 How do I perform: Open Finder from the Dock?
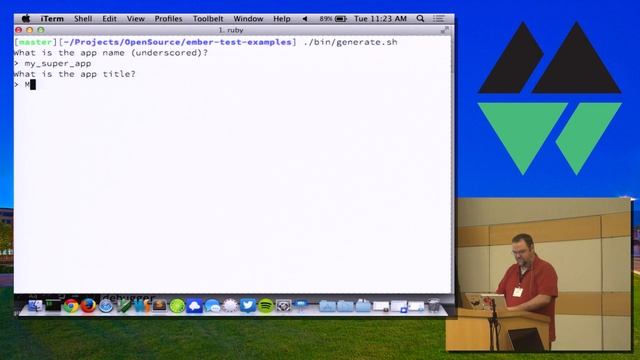click(x=35, y=305)
